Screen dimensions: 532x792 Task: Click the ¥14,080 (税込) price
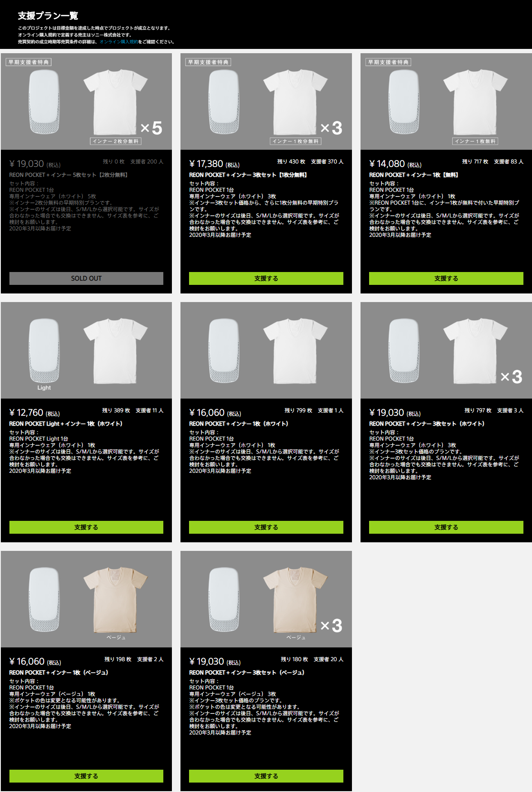coord(395,164)
